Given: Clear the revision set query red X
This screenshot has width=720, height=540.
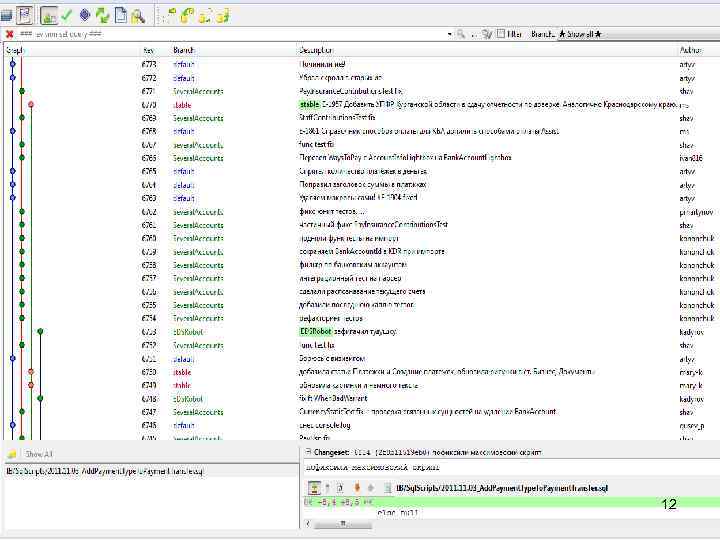Looking at the screenshot, I should tap(9, 34).
